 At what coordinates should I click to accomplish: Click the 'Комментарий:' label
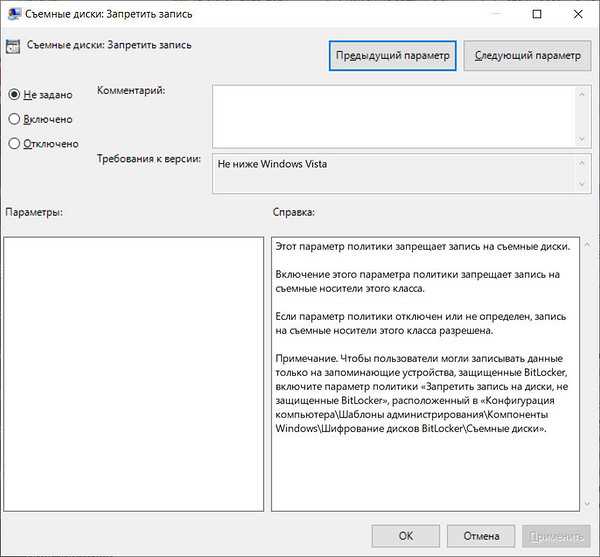(x=131, y=90)
